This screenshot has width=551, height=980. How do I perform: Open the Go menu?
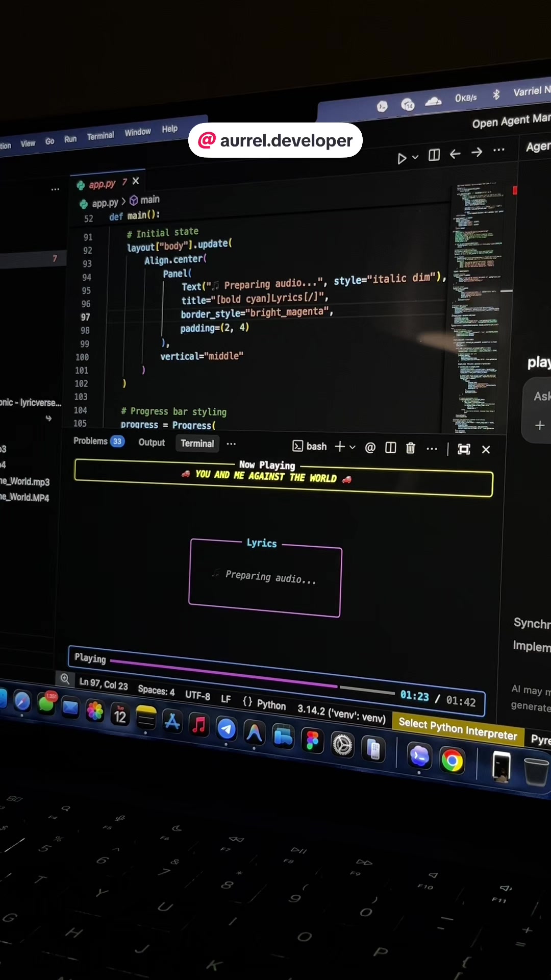[49, 141]
